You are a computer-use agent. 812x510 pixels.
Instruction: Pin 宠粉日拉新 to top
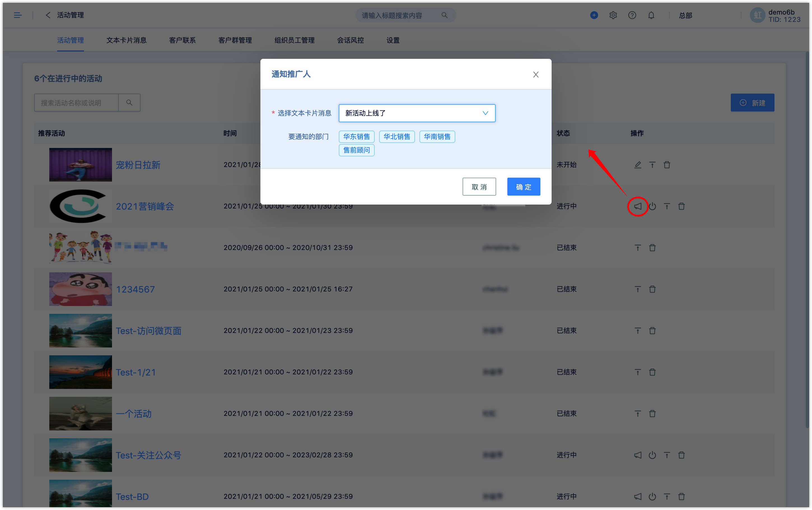652,165
